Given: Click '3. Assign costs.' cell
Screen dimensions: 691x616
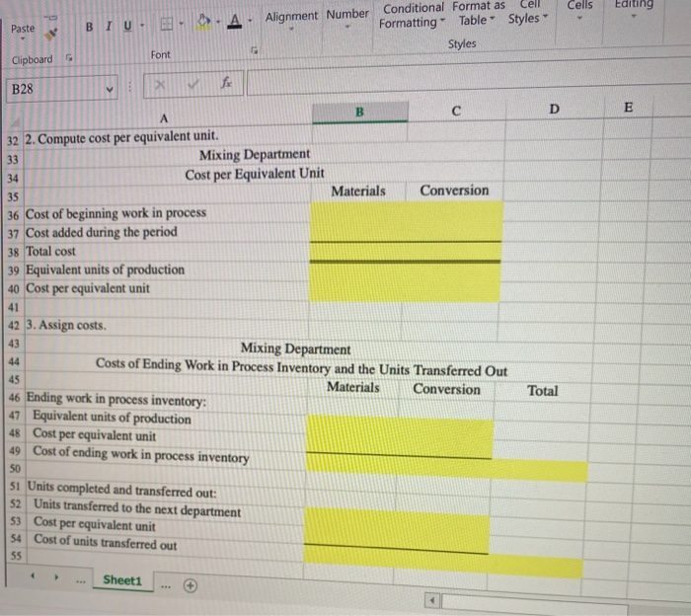Looking at the screenshot, I should point(66,325).
